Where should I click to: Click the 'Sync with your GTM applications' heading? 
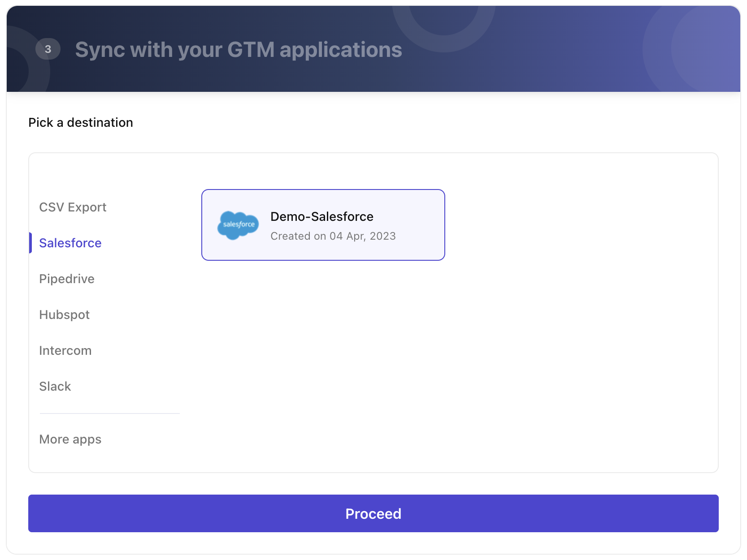point(239,49)
